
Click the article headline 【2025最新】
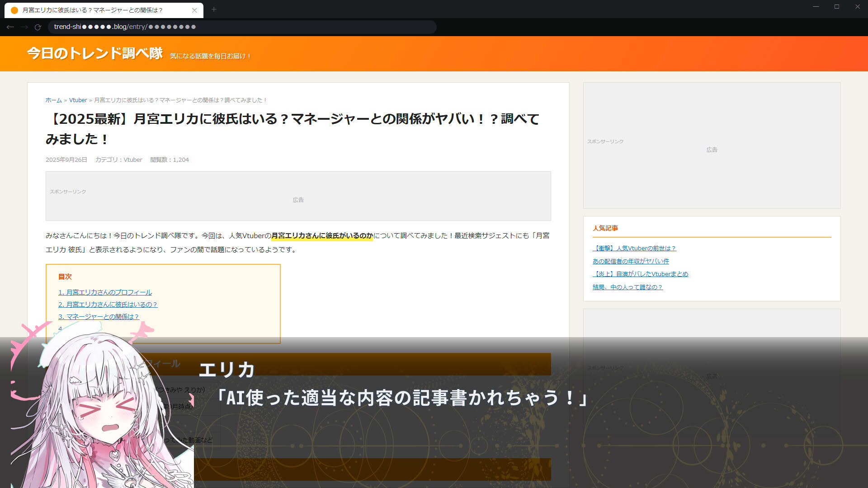pyautogui.click(x=293, y=129)
